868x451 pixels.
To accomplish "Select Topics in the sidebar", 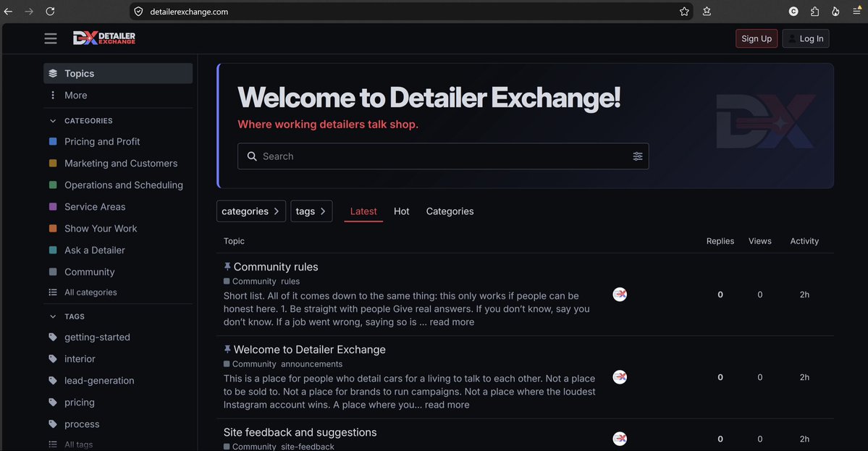I will click(118, 73).
